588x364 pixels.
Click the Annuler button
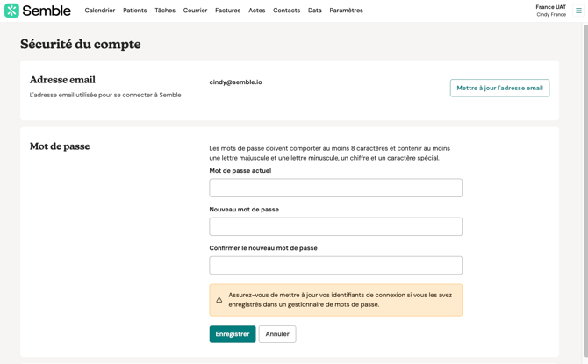pyautogui.click(x=277, y=334)
